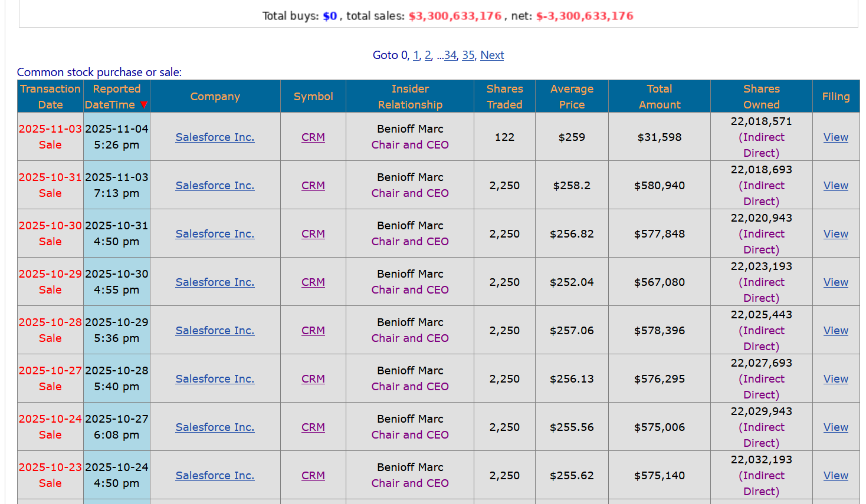This screenshot has width=866, height=504.
Task: Jump to page 34
Action: click(x=450, y=55)
